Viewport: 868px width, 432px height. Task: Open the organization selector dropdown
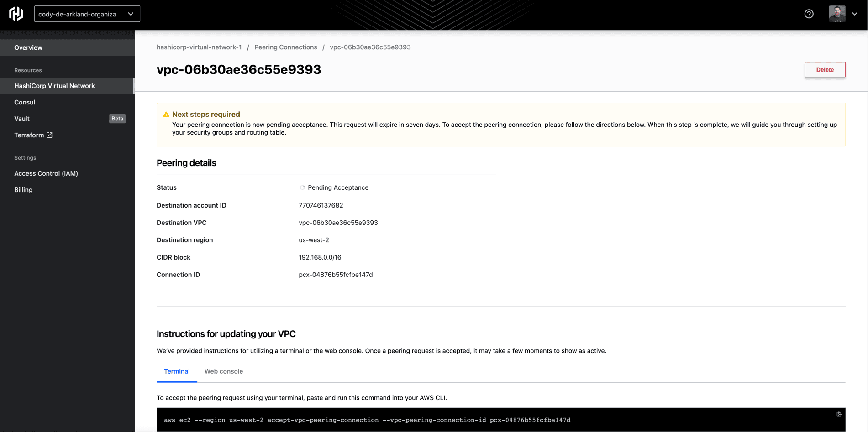(x=87, y=14)
